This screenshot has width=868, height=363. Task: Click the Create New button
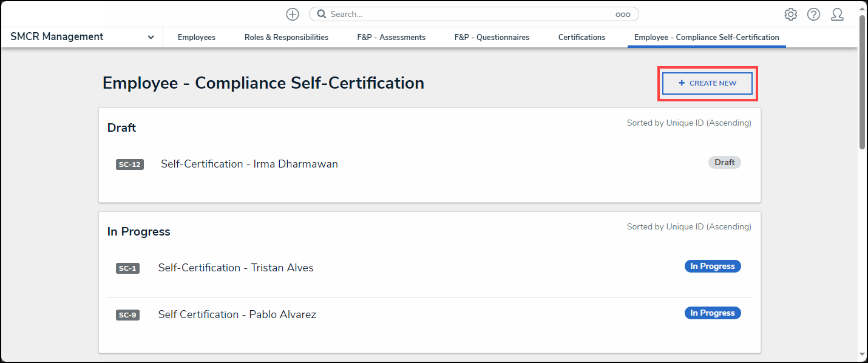(707, 83)
